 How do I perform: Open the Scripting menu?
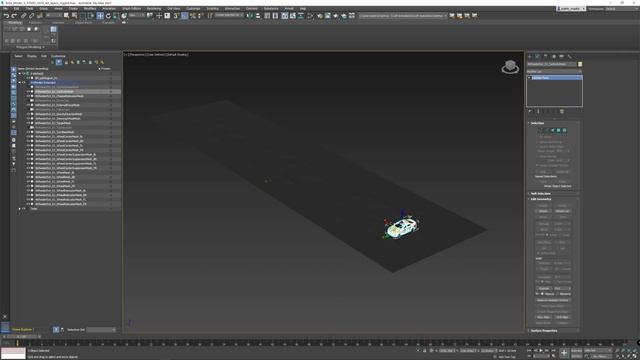(x=212, y=9)
